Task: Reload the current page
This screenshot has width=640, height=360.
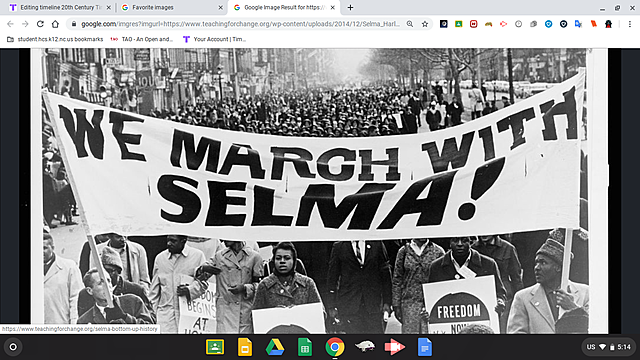Action: 40,24
